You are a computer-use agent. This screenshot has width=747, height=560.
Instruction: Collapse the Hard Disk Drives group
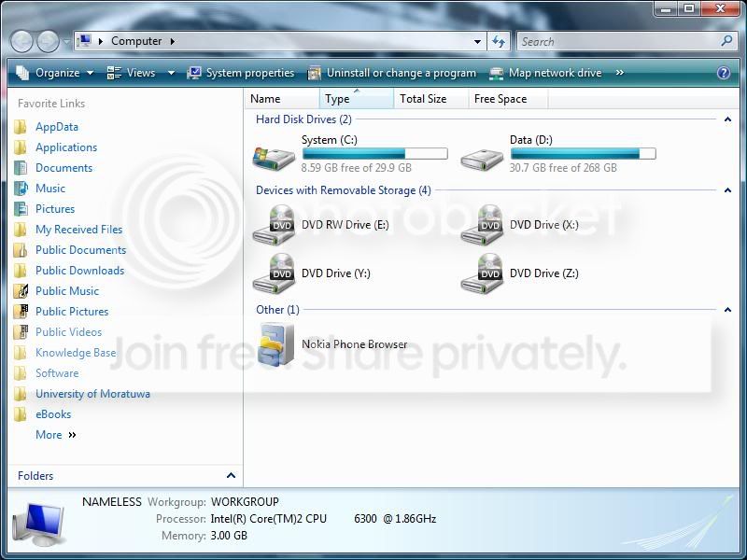click(x=727, y=119)
